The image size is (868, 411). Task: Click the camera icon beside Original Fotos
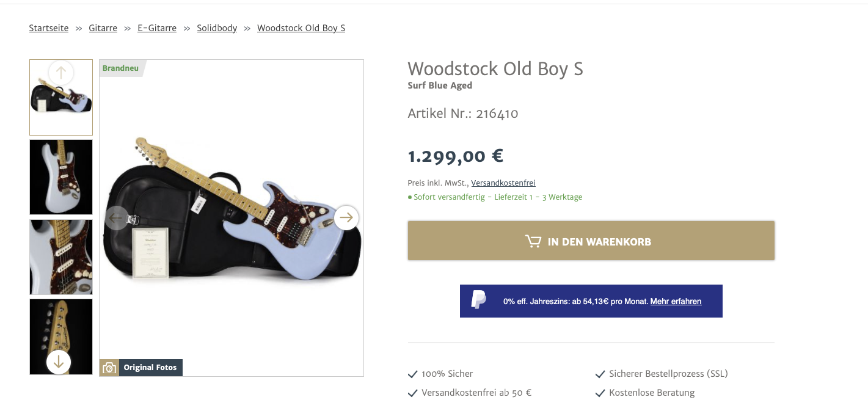pos(109,368)
